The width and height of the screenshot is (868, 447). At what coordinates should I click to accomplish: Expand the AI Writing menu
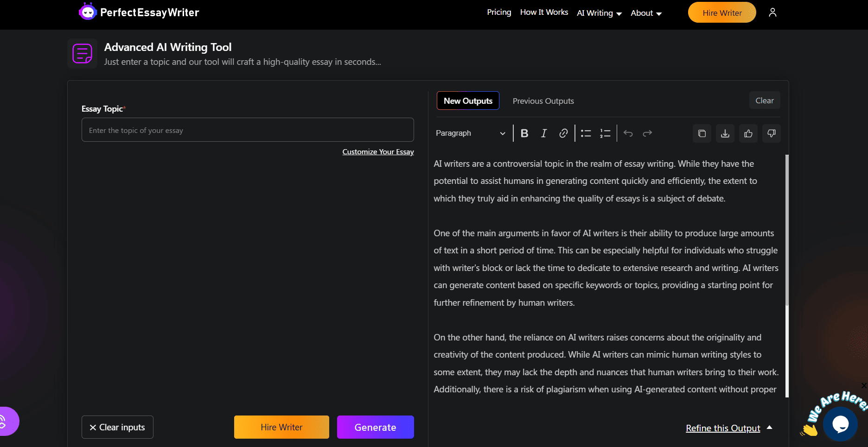[599, 13]
